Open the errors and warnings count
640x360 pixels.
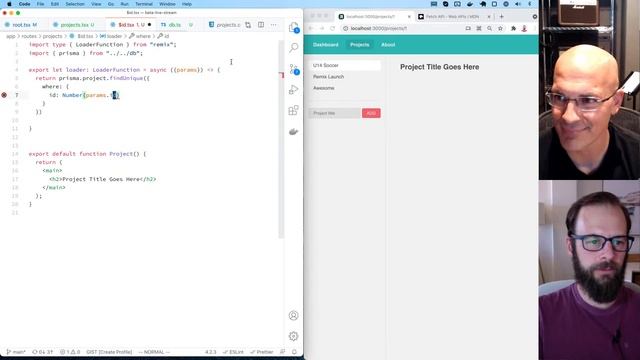(x=70, y=352)
